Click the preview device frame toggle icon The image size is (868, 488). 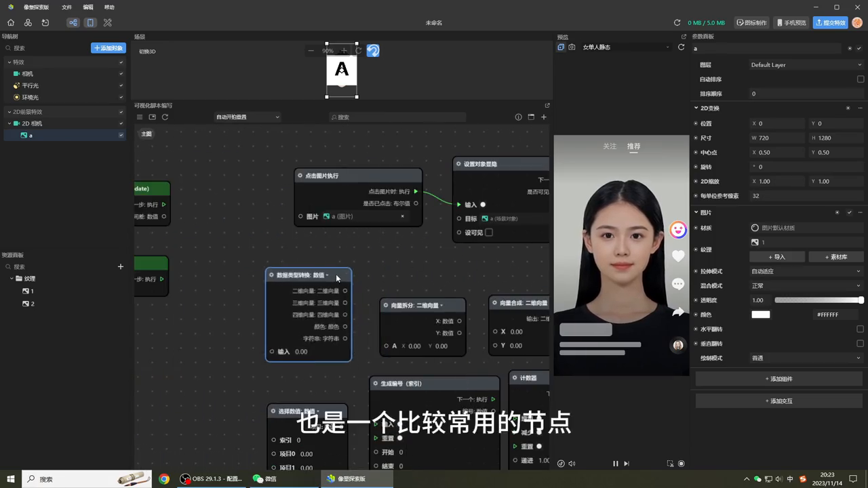click(x=561, y=47)
